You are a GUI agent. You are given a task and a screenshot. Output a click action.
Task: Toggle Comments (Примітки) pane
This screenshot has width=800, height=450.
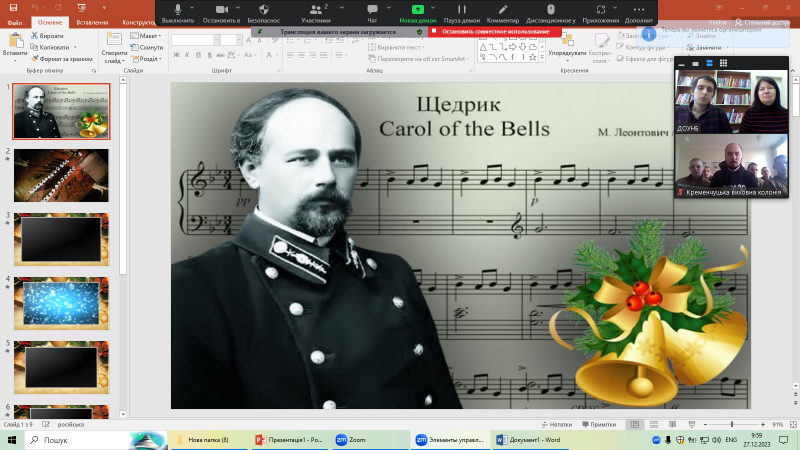(599, 424)
